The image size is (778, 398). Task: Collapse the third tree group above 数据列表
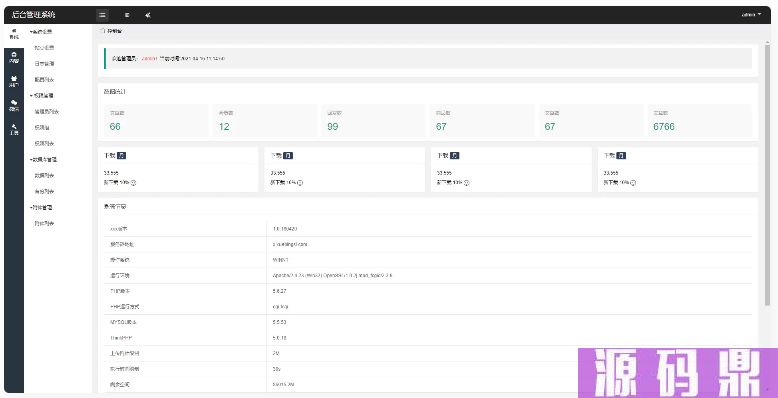pyautogui.click(x=43, y=160)
